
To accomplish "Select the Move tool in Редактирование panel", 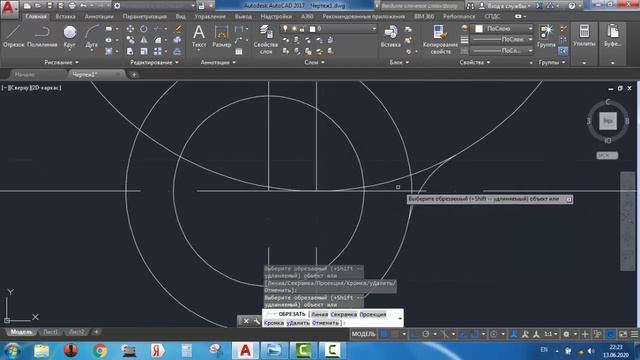I will pyautogui.click(x=130, y=29).
